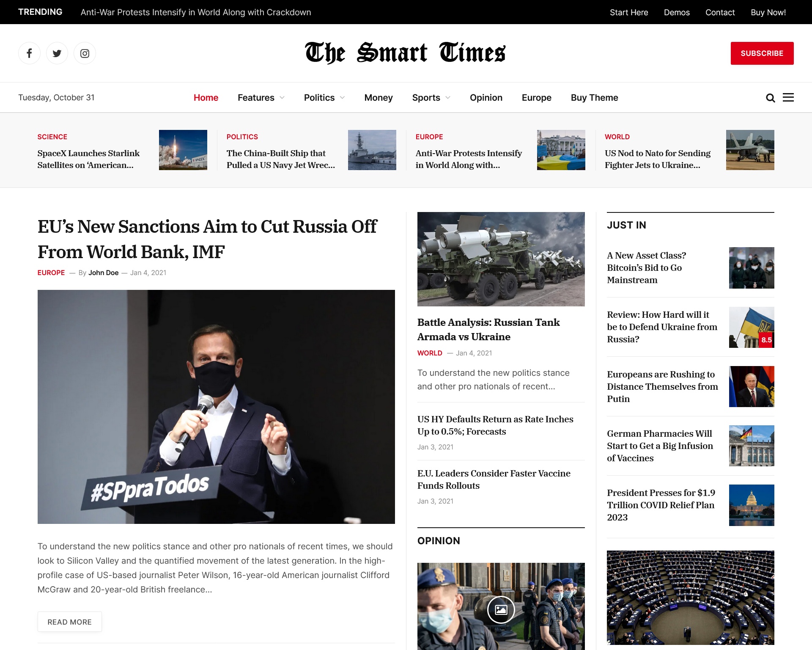Click the rocket launch thumbnail
The image size is (812, 650).
(x=183, y=150)
